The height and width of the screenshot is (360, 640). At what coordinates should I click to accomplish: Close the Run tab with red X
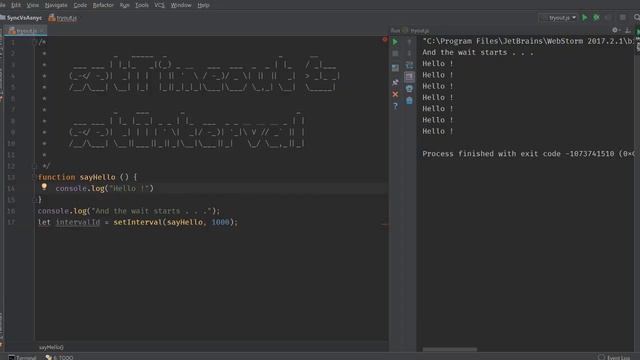395,94
